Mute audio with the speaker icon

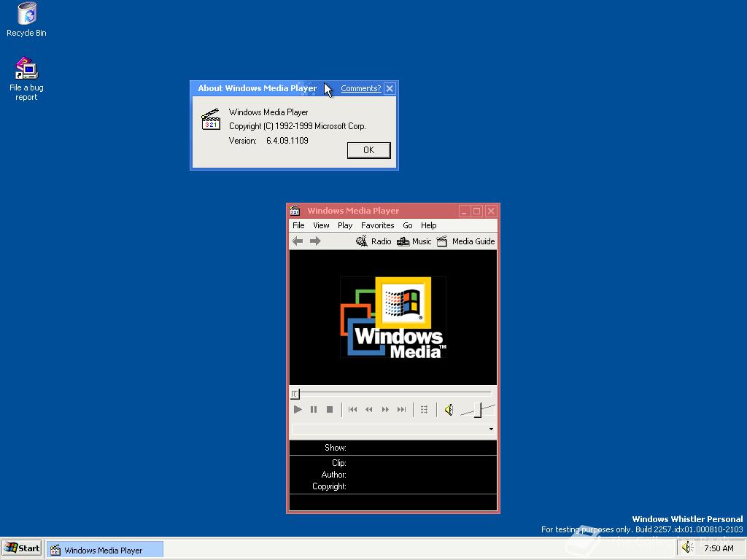[449, 410]
